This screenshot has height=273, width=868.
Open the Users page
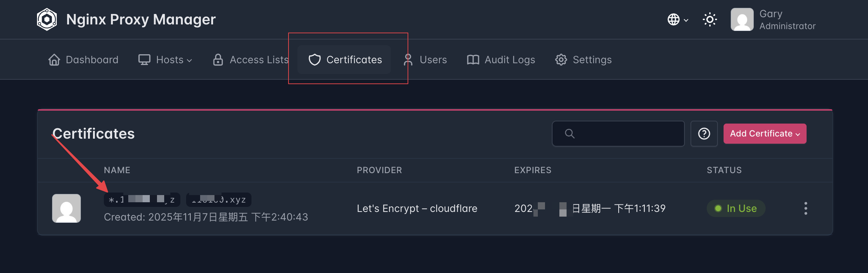click(x=425, y=60)
